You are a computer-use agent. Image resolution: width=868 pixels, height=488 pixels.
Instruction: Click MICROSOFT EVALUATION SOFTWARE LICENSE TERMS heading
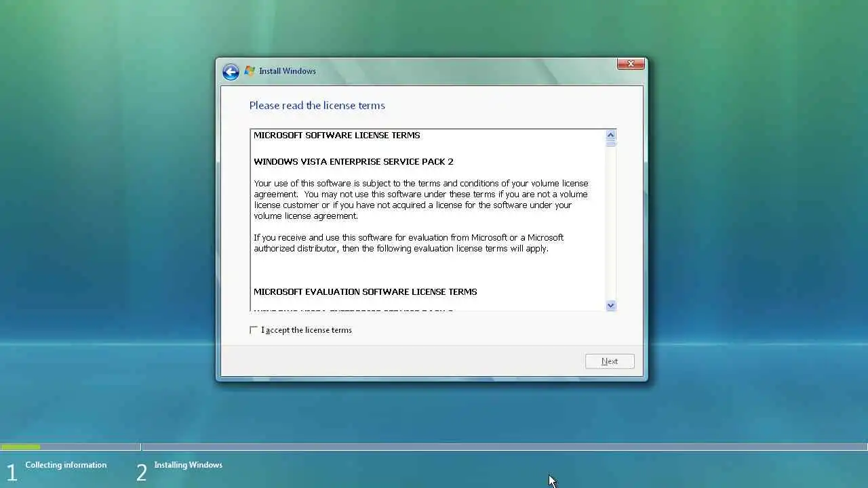[x=366, y=291]
